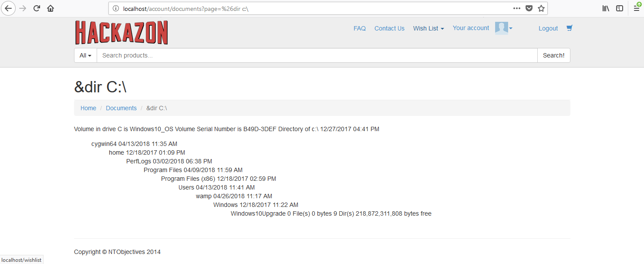
Task: Open the shopping cart icon
Action: coord(570,28)
